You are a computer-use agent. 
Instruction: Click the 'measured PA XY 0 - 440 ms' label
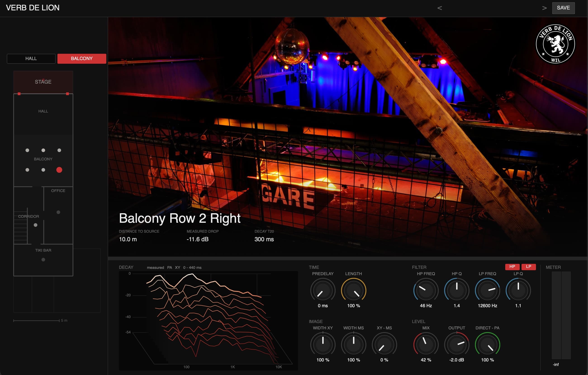click(174, 268)
